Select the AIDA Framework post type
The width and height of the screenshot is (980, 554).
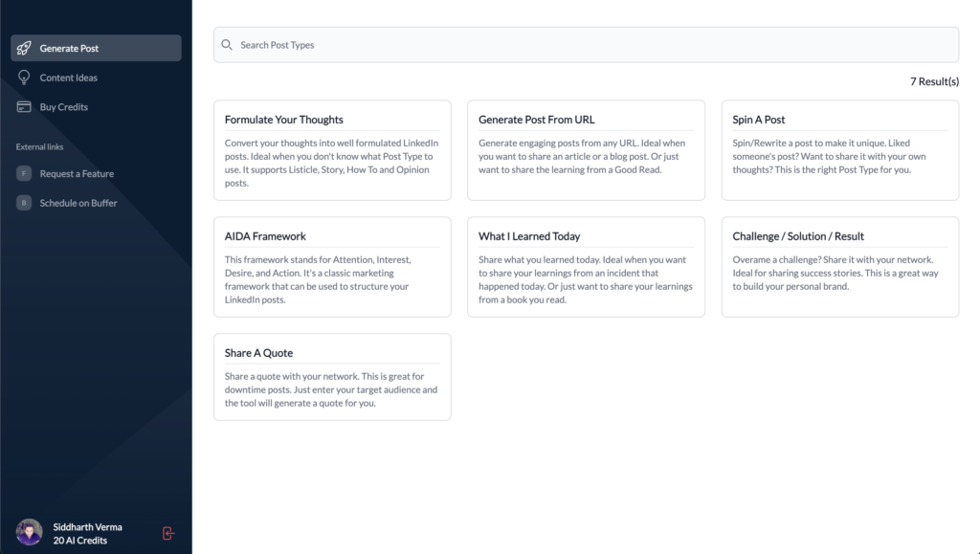332,267
